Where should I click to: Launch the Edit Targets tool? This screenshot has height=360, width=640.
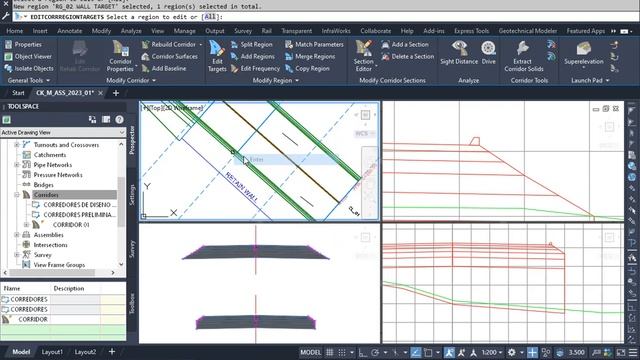217,56
